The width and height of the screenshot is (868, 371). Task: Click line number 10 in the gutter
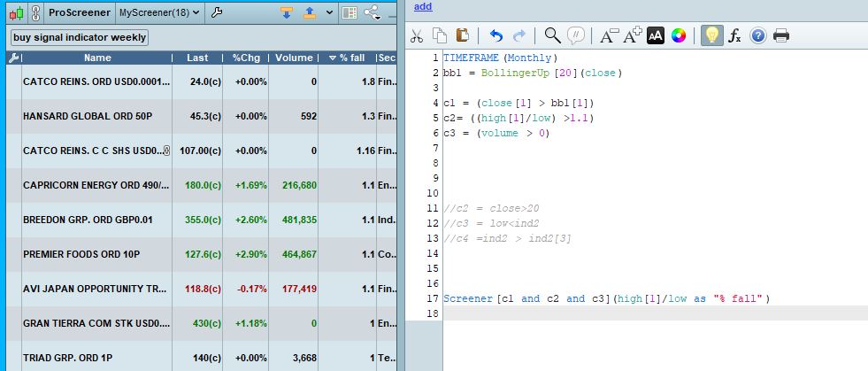point(433,193)
